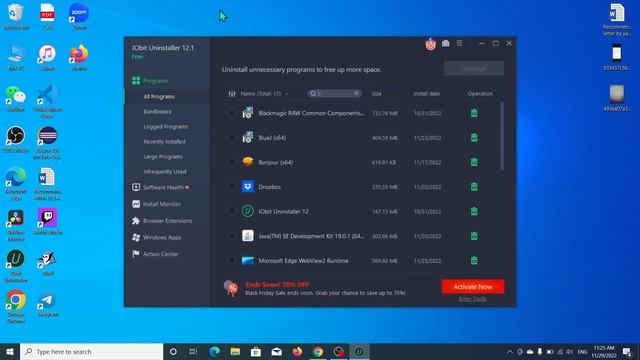Clear the search box with the X icon

pyautogui.click(x=356, y=93)
